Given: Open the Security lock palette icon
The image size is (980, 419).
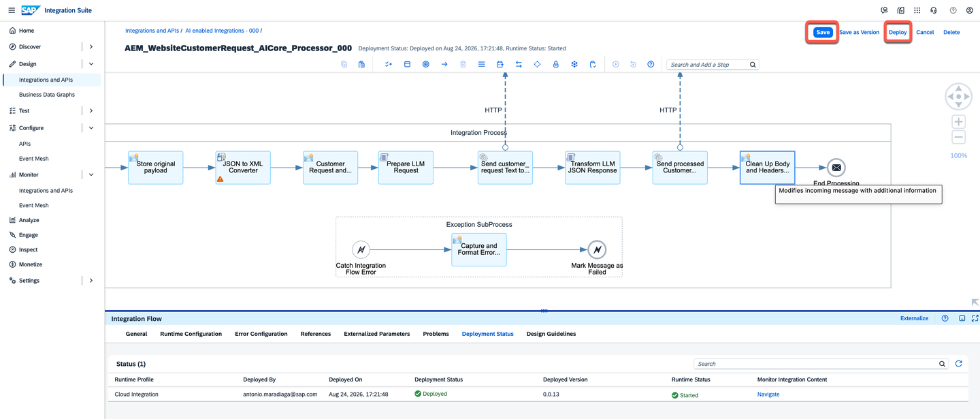Looking at the screenshot, I should [x=555, y=64].
